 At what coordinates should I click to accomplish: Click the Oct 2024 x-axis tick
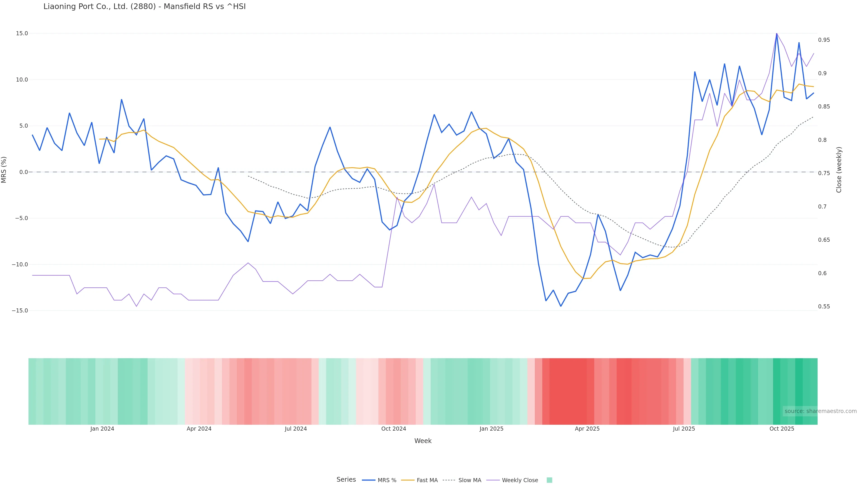pyautogui.click(x=394, y=429)
